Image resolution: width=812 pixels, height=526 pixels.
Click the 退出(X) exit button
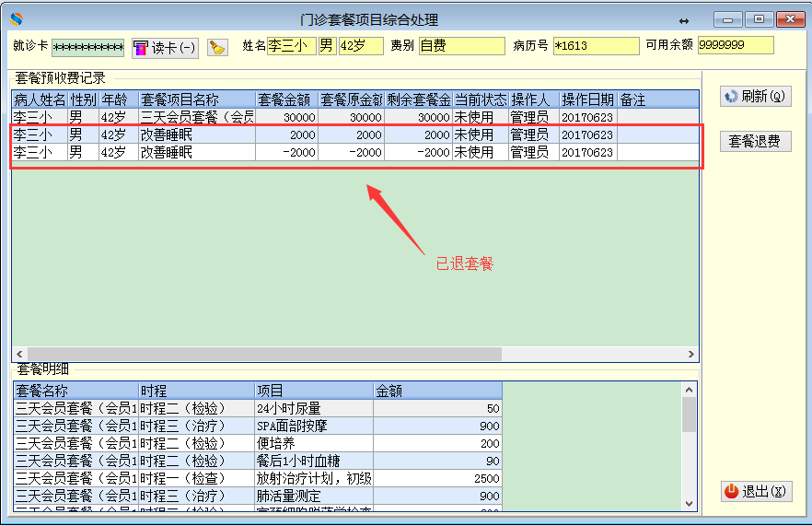[756, 491]
